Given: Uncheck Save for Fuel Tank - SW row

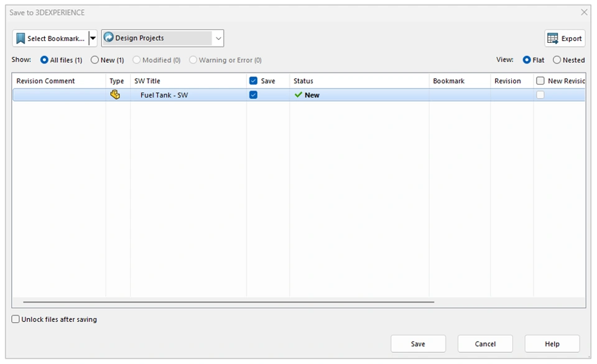Looking at the screenshot, I should [253, 94].
